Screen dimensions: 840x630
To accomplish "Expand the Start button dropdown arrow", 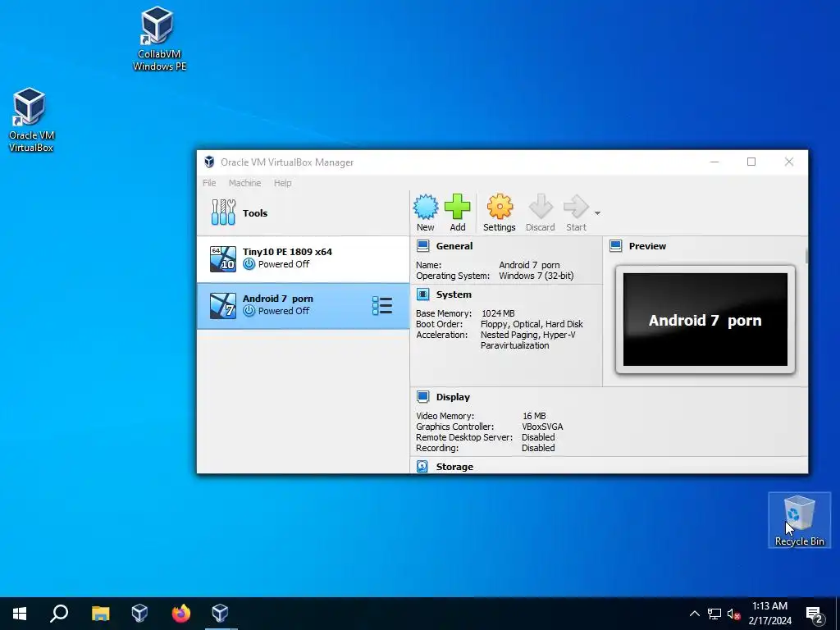I will (597, 213).
